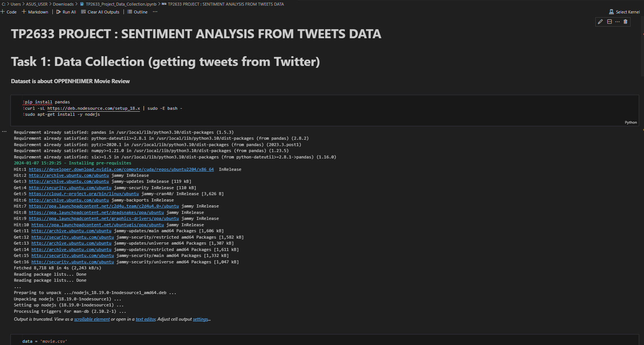Delete the cell using the trash icon
The height and width of the screenshot is (345, 644).
(x=625, y=22)
